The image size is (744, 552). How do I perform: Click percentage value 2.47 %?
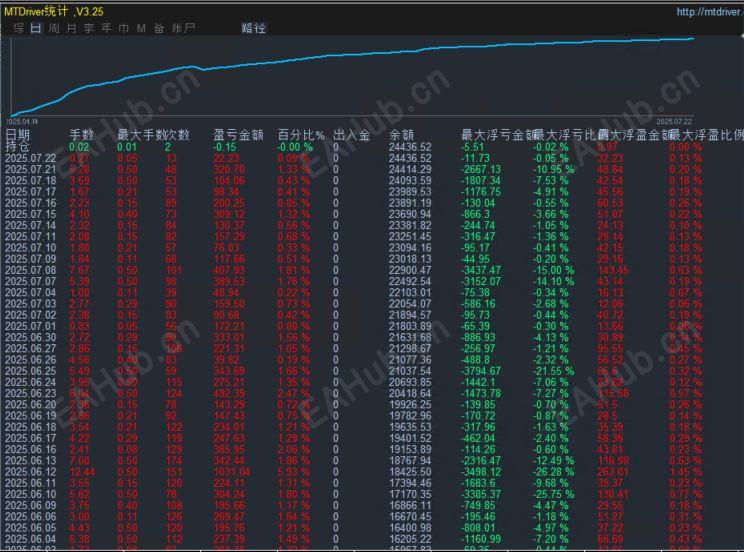point(294,393)
